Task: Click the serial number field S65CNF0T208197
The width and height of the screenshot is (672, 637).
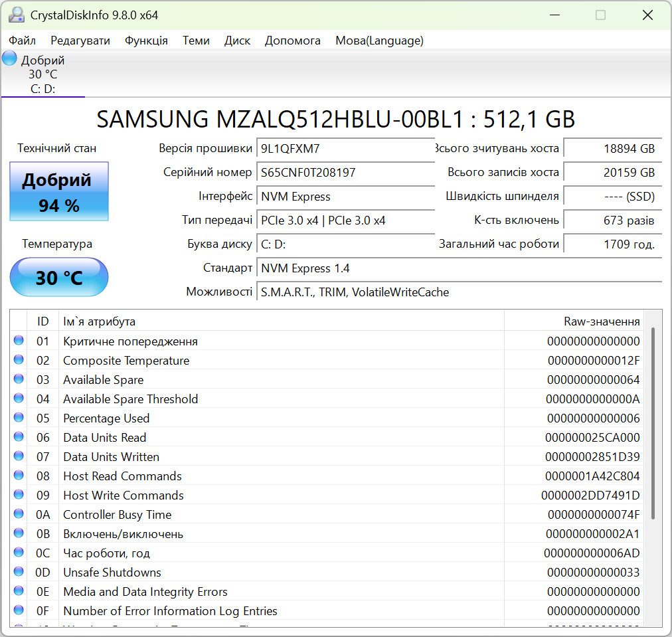Action: pyautogui.click(x=345, y=173)
